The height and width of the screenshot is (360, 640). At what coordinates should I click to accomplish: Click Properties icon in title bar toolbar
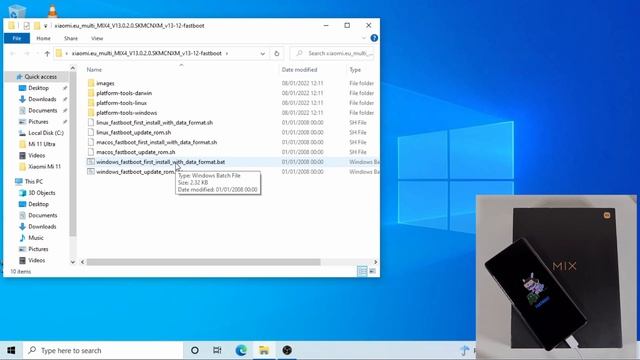[27, 26]
